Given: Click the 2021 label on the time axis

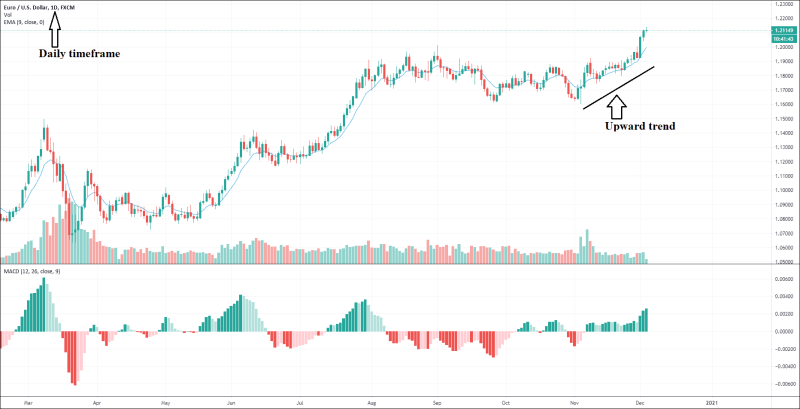Looking at the screenshot, I should pyautogui.click(x=711, y=401).
